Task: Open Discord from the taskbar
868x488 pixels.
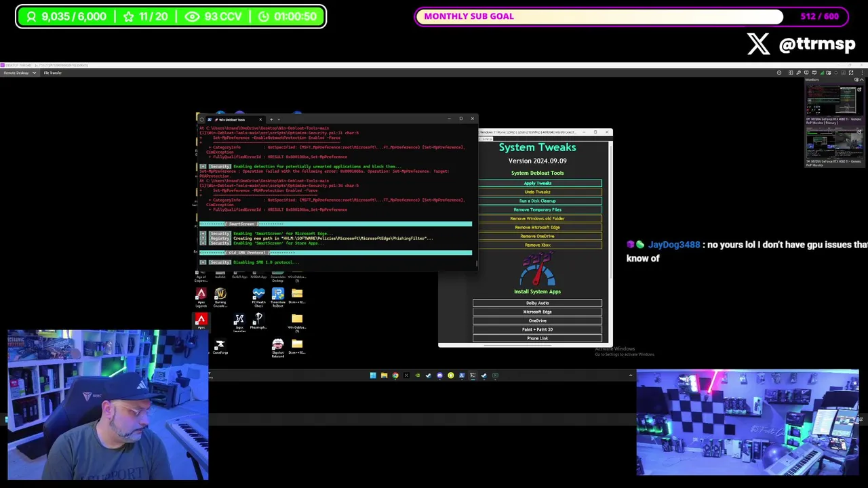Action: click(x=440, y=375)
